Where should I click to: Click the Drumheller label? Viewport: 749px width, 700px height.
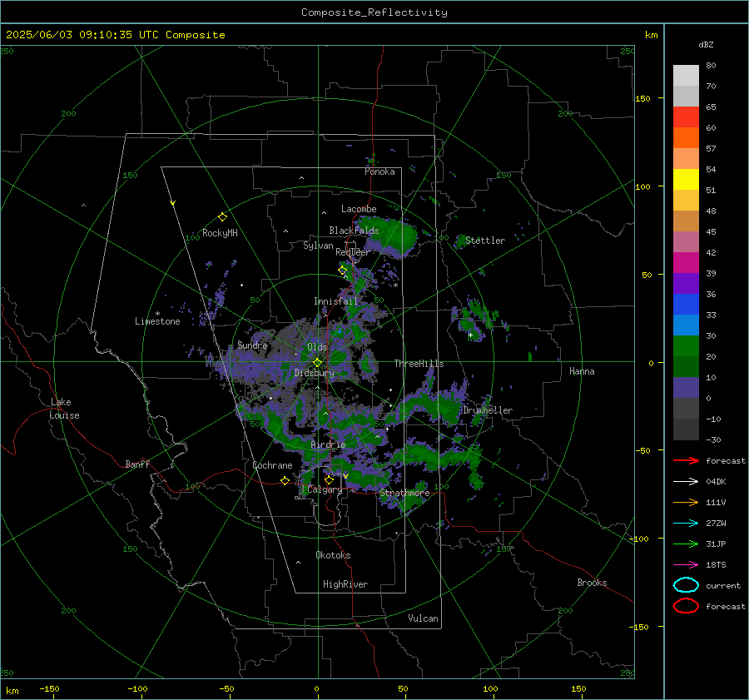click(488, 410)
